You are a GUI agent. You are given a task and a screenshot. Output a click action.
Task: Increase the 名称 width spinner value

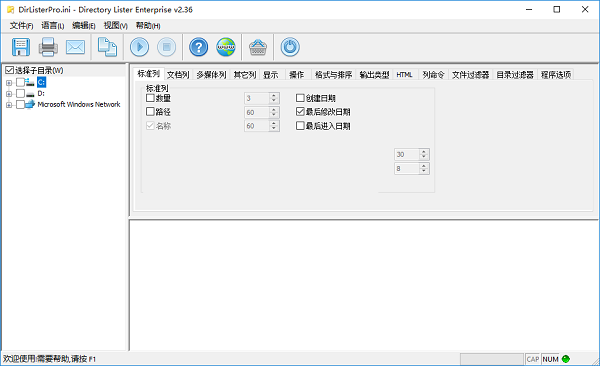point(274,123)
